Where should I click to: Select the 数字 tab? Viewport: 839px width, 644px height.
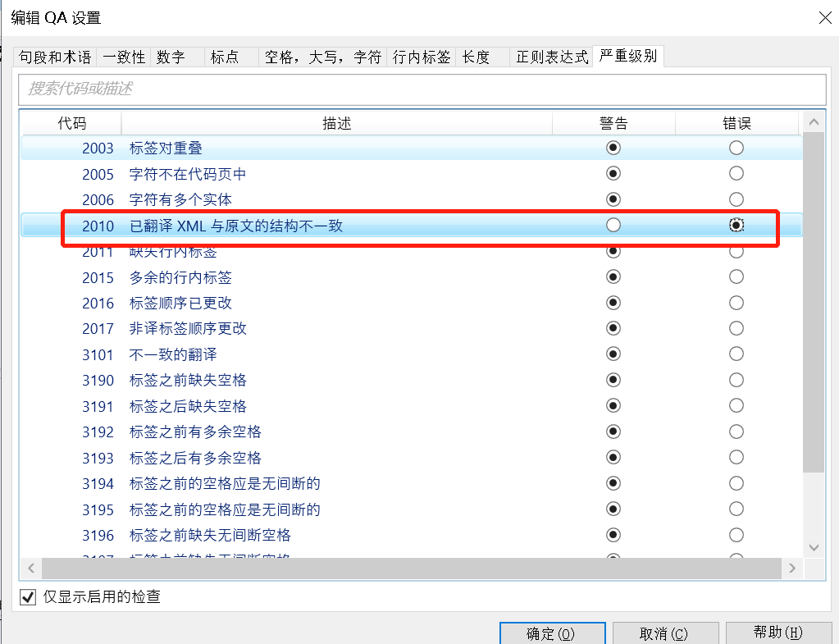coord(177,57)
